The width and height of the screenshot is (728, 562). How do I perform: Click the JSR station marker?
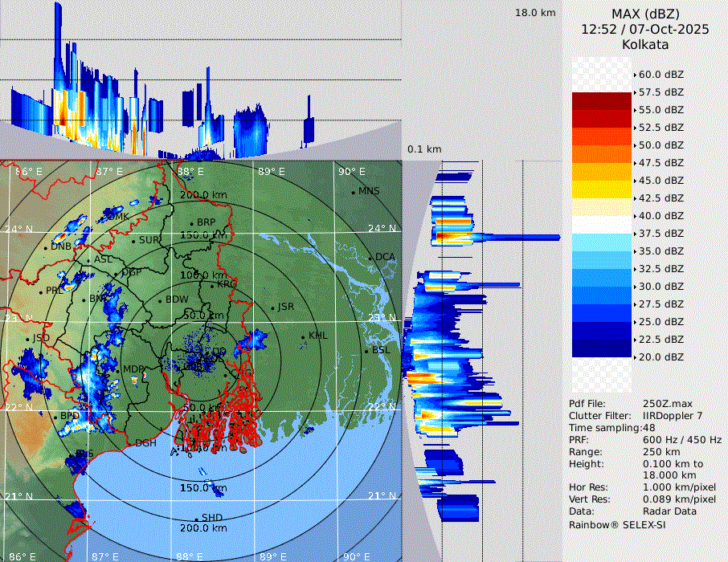tap(273, 307)
